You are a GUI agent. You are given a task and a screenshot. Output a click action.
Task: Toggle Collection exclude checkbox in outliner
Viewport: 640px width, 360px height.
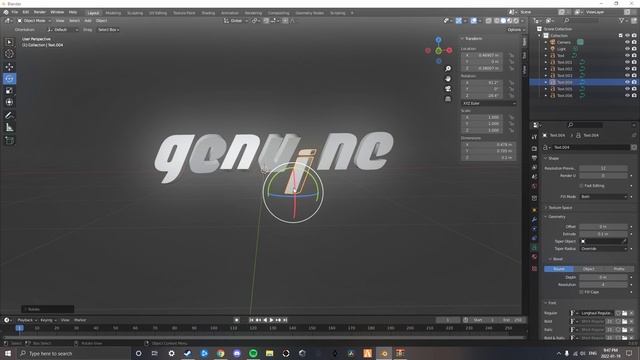coord(620,36)
